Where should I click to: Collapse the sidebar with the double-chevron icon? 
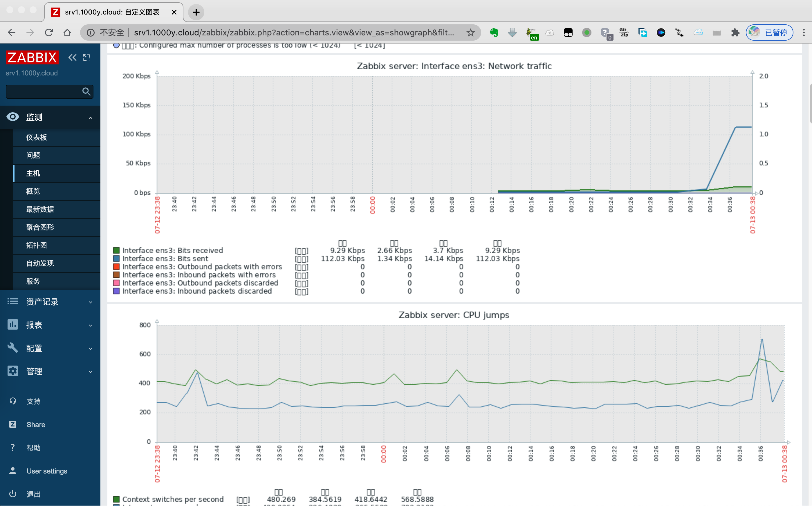72,57
